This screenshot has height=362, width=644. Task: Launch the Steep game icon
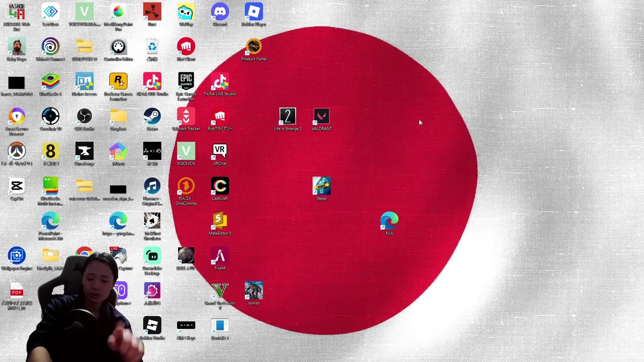click(x=321, y=186)
